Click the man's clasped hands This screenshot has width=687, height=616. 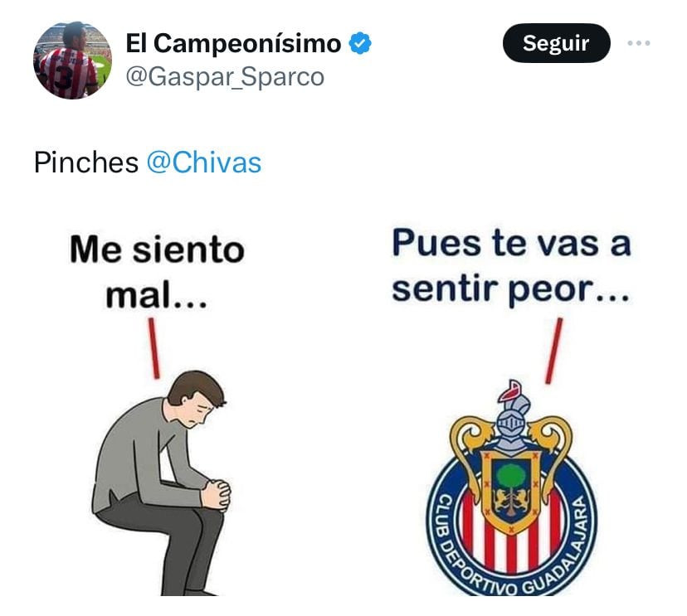click(x=217, y=495)
